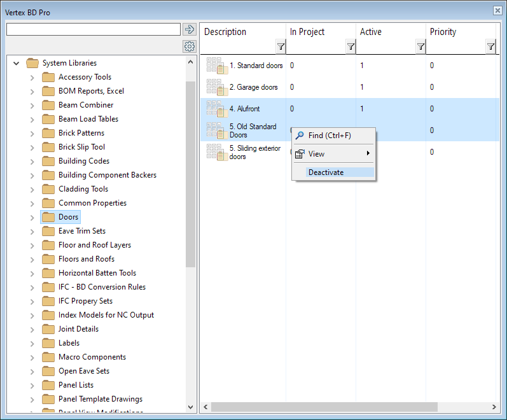Viewport: 507px width, 420px height.
Task: Click the filter icon in In Project column
Action: coord(351,46)
